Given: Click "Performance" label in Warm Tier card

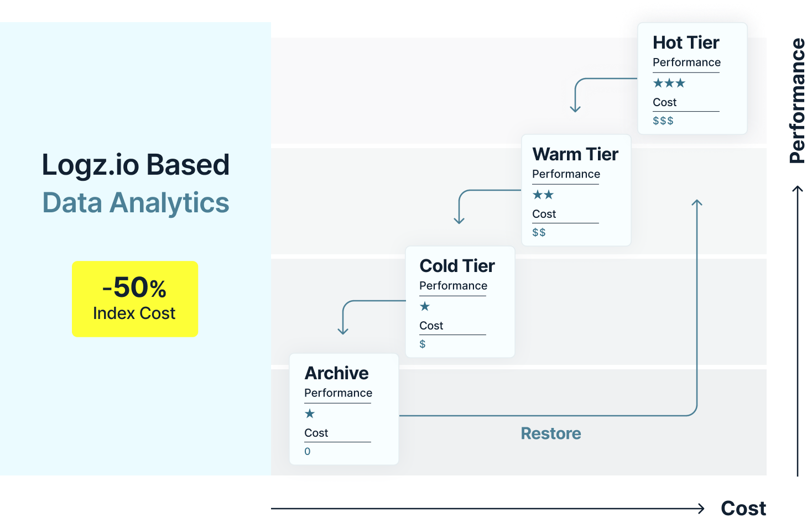Looking at the screenshot, I should click(566, 174).
